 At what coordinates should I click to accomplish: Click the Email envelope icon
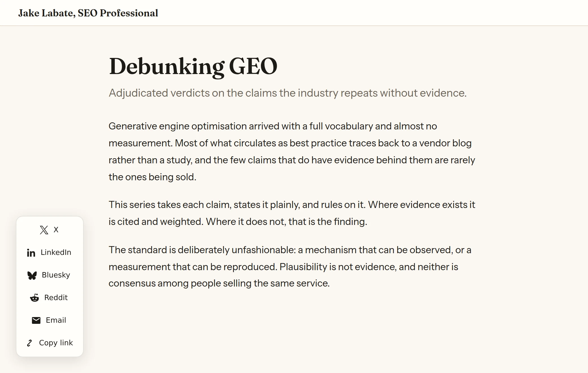(x=36, y=320)
